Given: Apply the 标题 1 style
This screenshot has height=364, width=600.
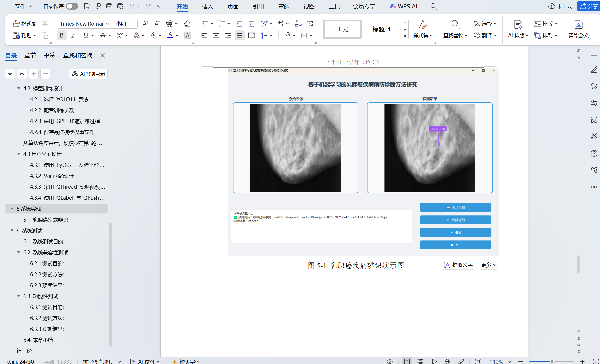Looking at the screenshot, I should click(x=381, y=29).
